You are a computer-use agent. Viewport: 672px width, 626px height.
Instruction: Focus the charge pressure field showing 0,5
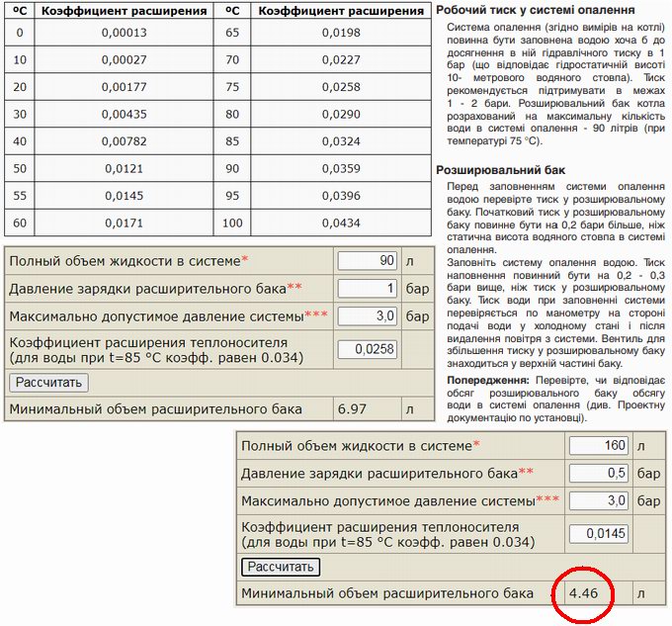pyautogui.click(x=599, y=473)
